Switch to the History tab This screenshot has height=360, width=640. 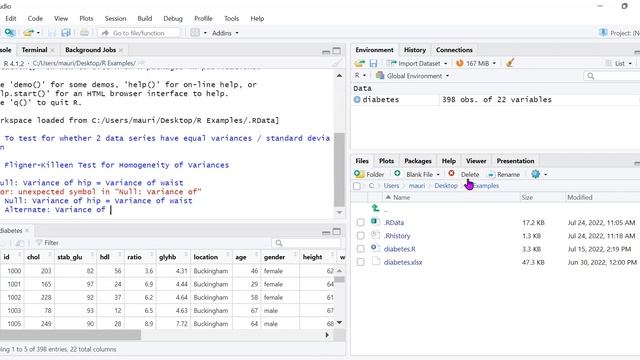pos(415,50)
